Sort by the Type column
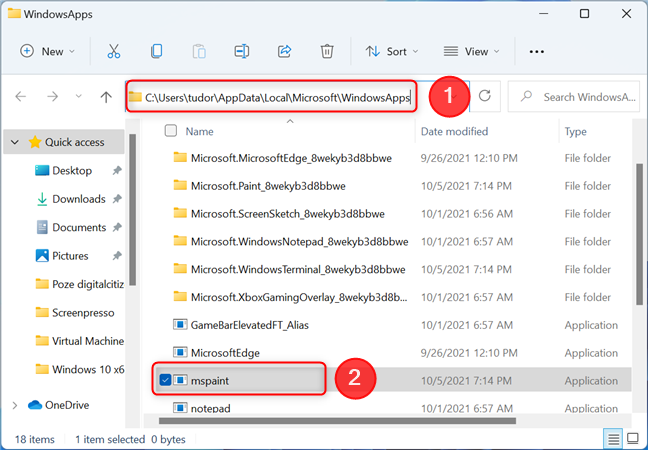 click(x=575, y=131)
